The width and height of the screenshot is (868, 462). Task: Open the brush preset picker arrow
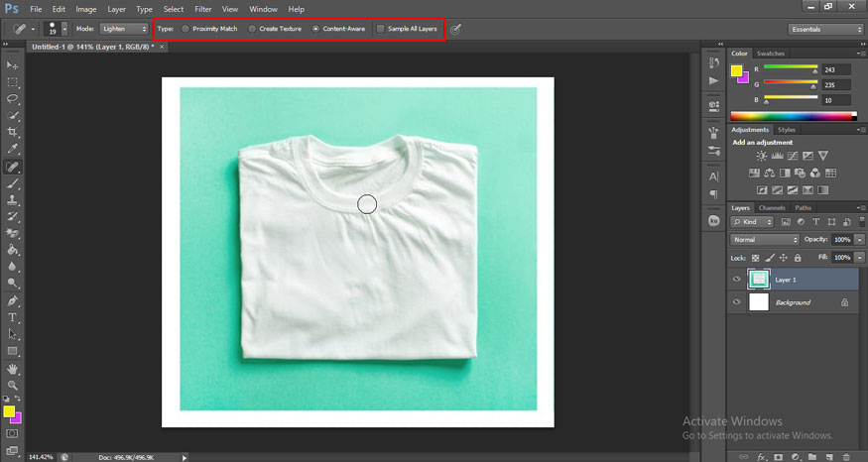[x=64, y=29]
